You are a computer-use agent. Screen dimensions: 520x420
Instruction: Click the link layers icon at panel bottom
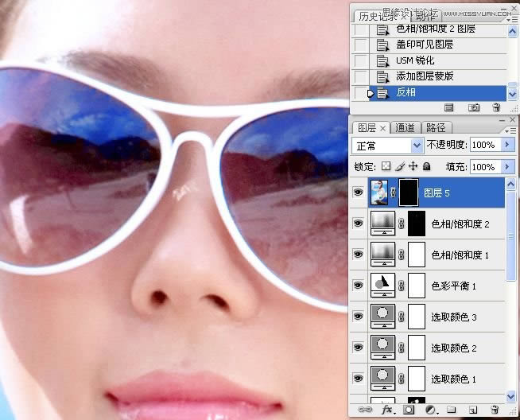[x=365, y=410]
